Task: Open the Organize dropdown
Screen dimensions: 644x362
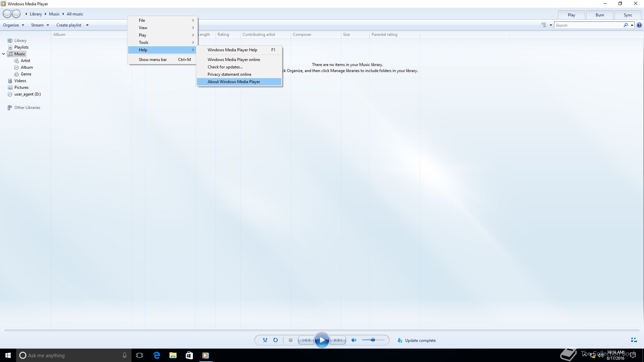Action: [14, 25]
